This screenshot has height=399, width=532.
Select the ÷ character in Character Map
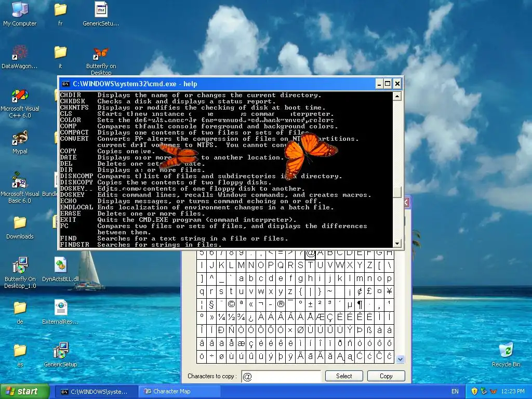pyautogui.click(x=212, y=356)
